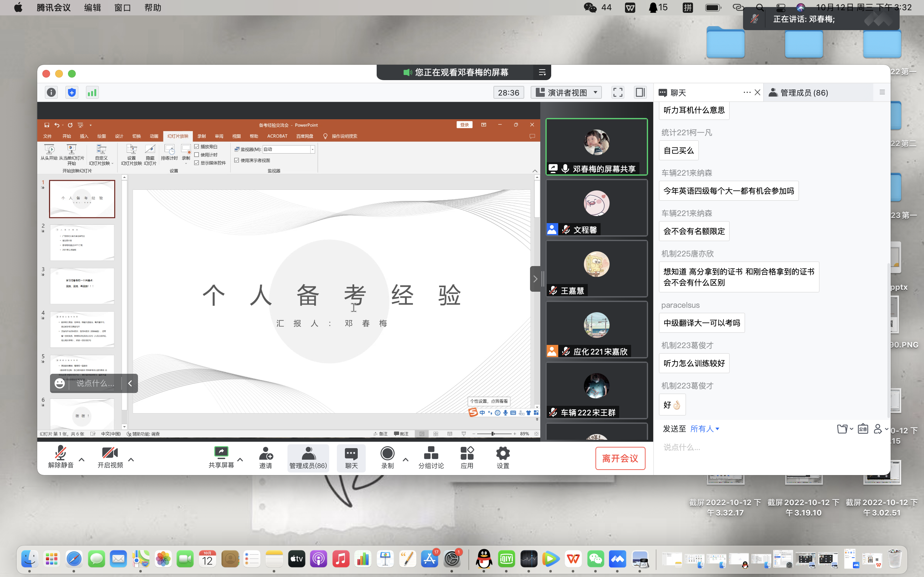Switch to the manage members tab

799,92
